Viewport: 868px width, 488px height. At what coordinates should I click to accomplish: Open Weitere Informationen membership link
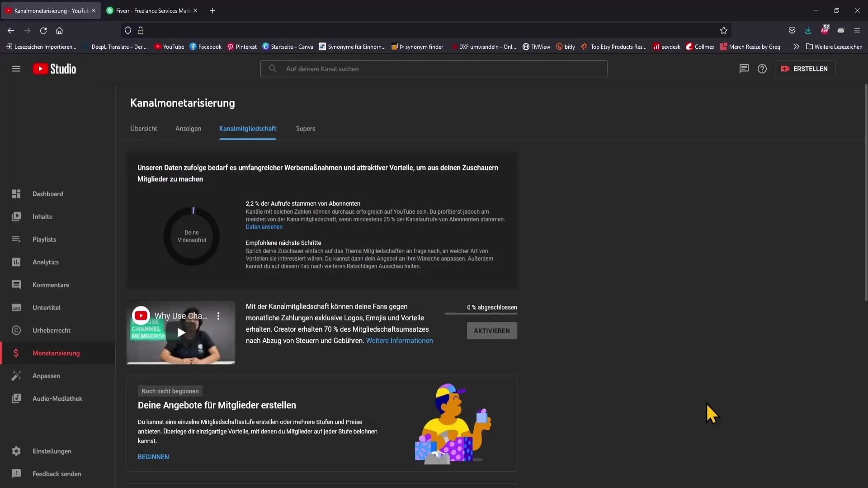tap(399, 340)
